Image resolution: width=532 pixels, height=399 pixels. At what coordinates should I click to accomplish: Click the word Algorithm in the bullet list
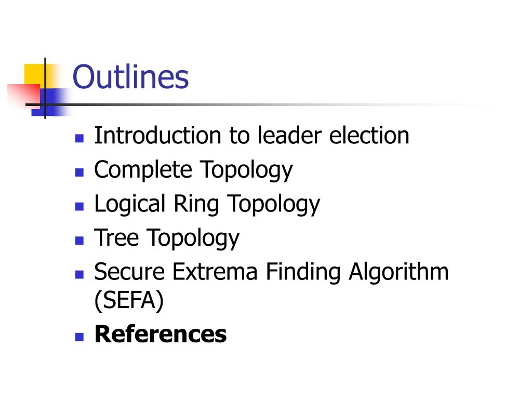(x=398, y=272)
